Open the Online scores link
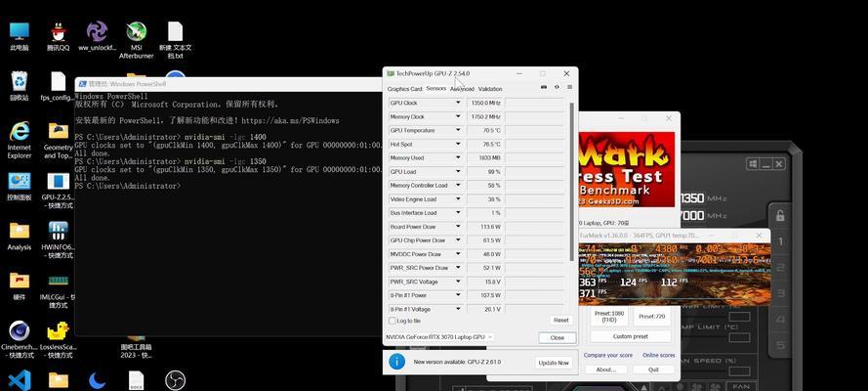 click(659, 355)
